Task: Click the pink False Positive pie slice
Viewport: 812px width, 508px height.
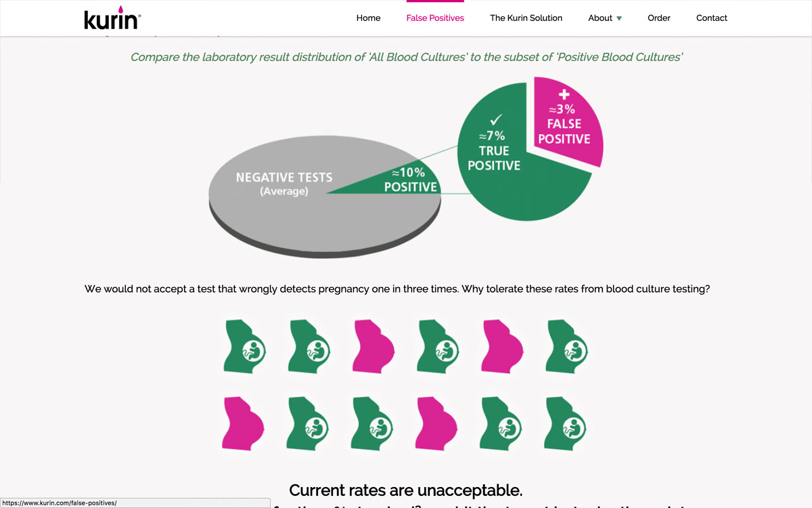Action: pyautogui.click(x=564, y=119)
